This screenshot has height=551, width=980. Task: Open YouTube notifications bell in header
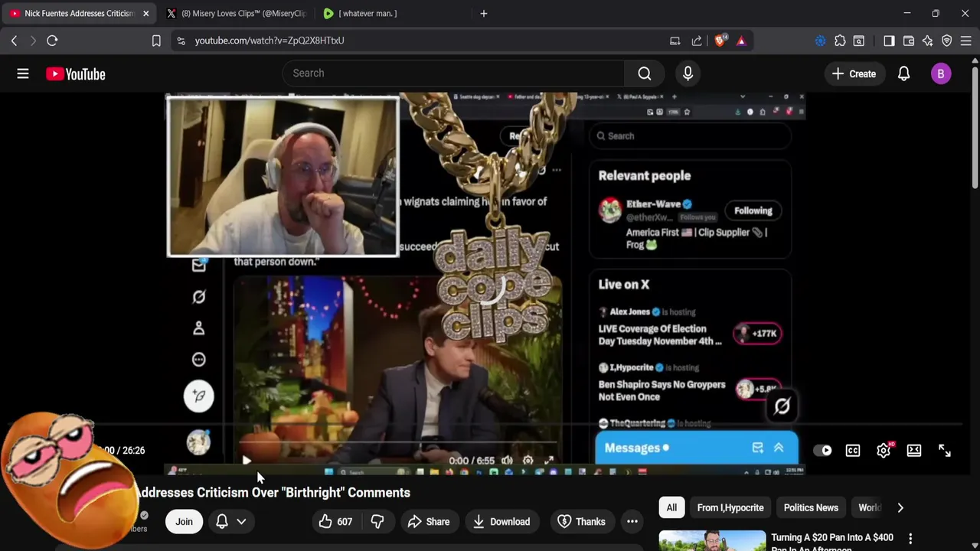pos(903,73)
